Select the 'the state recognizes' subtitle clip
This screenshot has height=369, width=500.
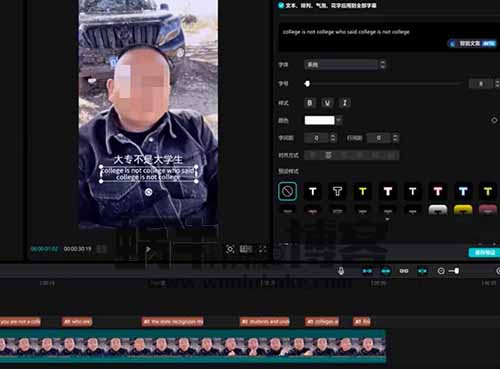[x=173, y=322]
